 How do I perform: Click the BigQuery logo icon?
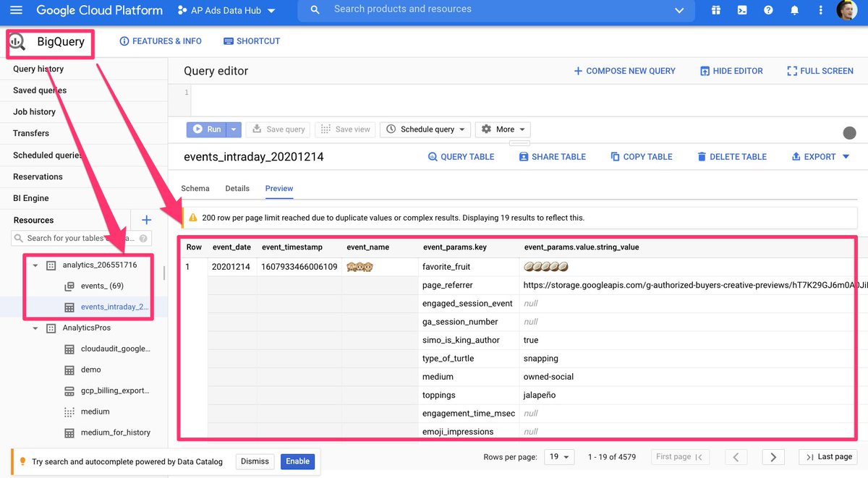point(17,43)
